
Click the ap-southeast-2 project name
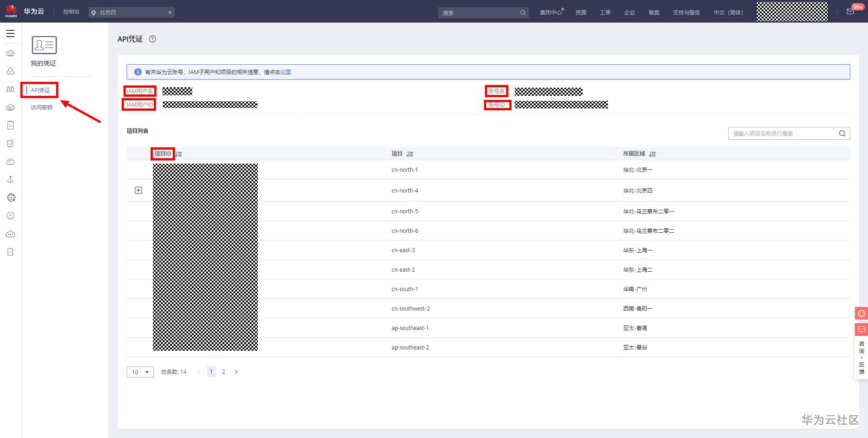point(410,348)
